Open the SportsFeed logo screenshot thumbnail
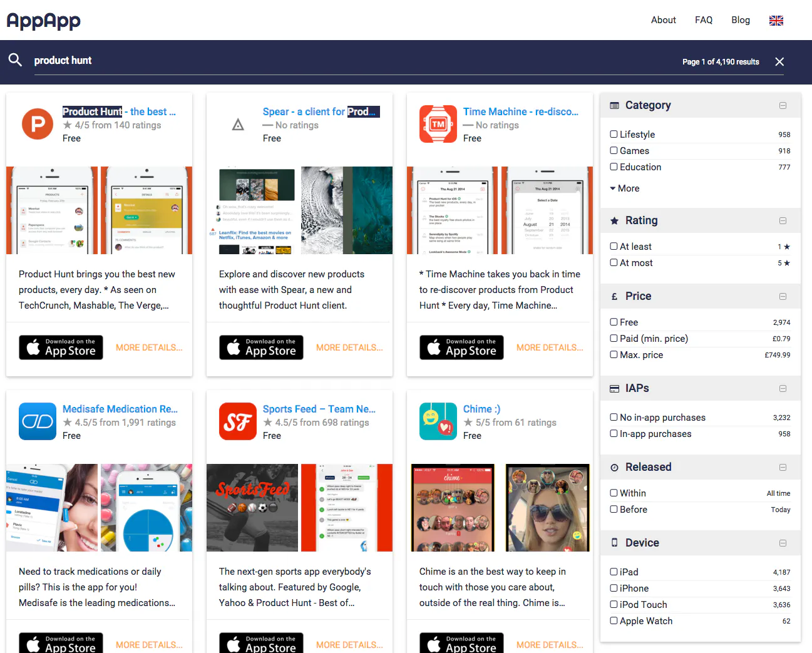 pyautogui.click(x=252, y=508)
